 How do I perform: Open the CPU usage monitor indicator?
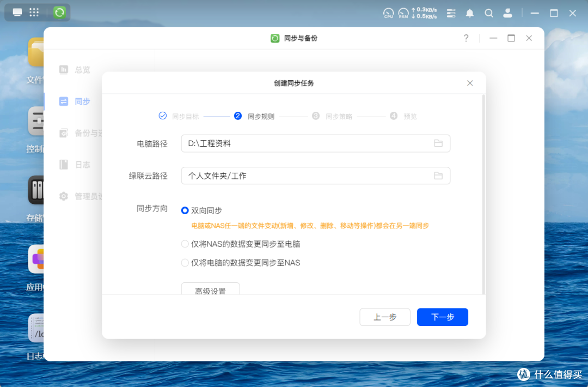tap(389, 13)
